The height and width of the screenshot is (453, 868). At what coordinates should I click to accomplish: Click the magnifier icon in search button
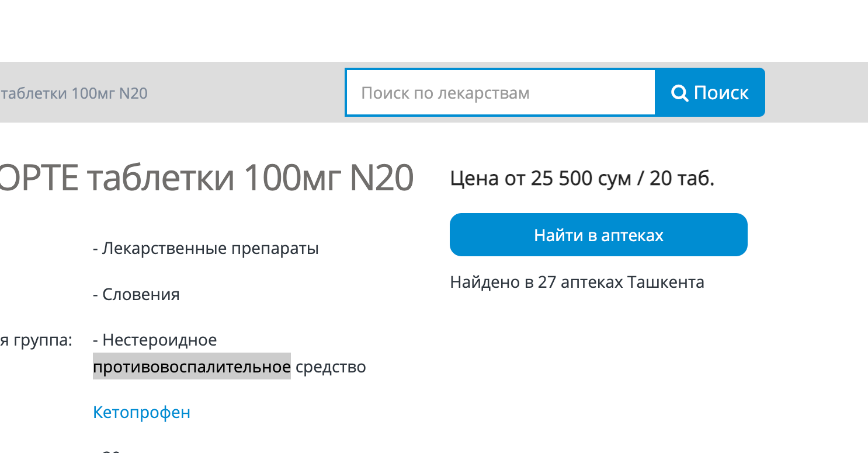680,93
